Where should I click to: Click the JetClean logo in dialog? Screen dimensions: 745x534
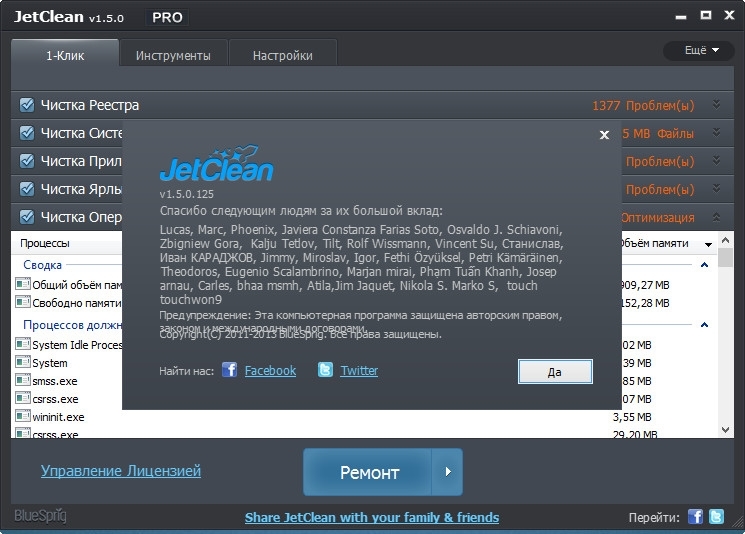pyautogui.click(x=216, y=165)
